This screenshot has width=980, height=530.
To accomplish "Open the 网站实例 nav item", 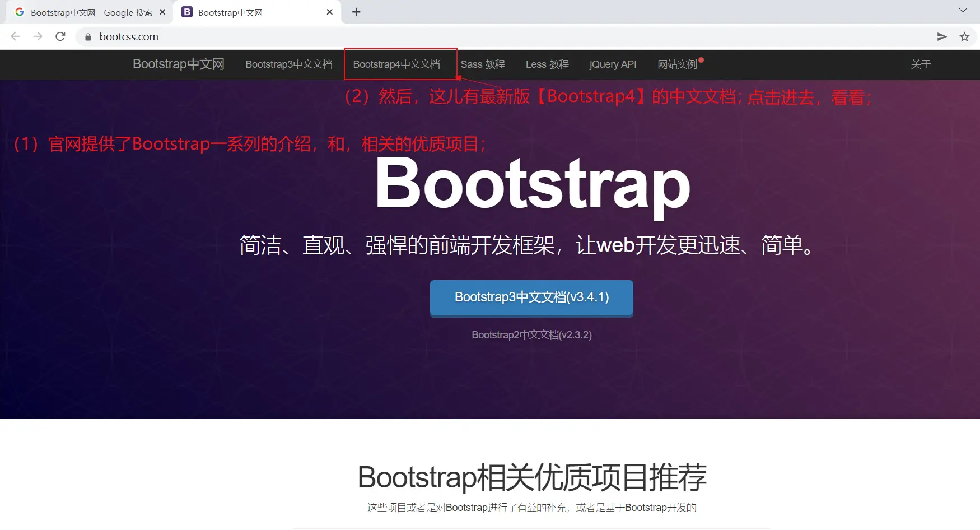I will [678, 64].
